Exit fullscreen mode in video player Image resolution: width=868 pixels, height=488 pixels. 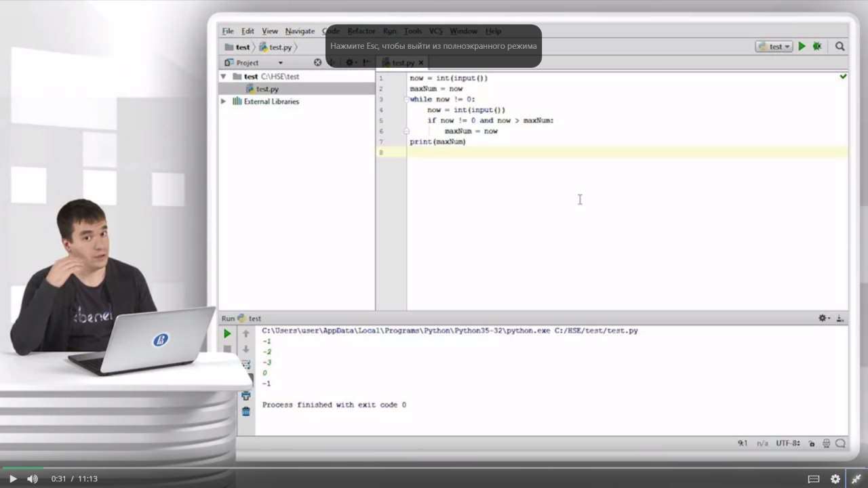click(x=856, y=479)
